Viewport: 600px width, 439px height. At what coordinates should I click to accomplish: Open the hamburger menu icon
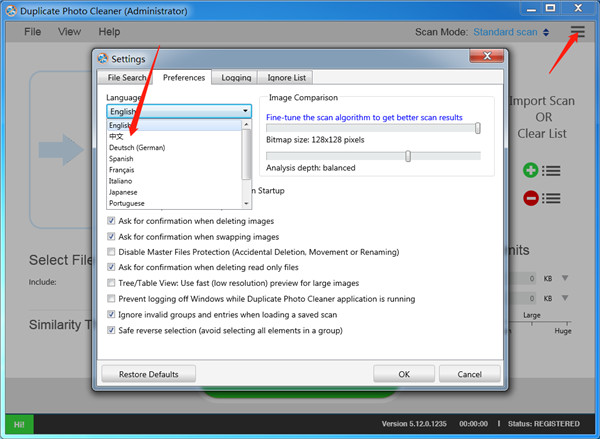577,31
